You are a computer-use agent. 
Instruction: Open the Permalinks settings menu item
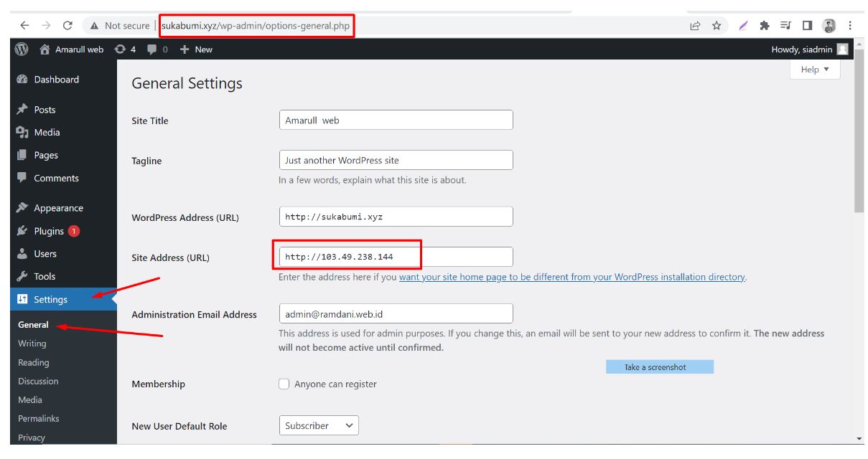pos(38,418)
